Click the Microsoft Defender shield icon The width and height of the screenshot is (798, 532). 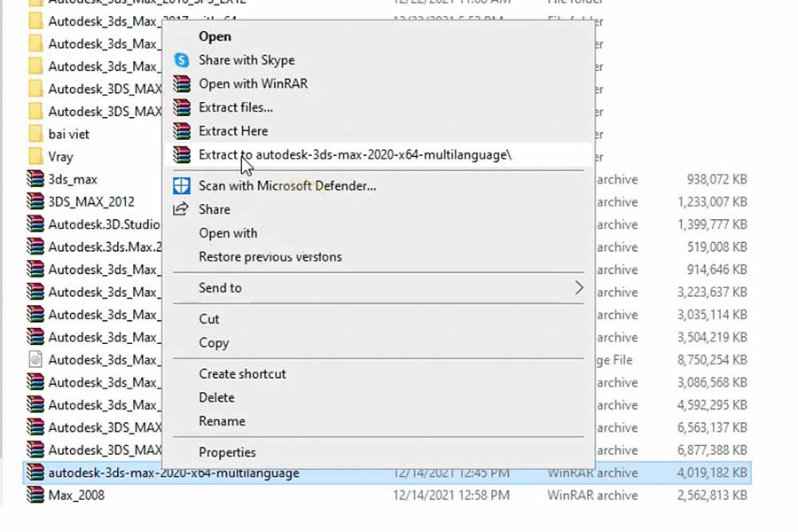click(x=182, y=186)
